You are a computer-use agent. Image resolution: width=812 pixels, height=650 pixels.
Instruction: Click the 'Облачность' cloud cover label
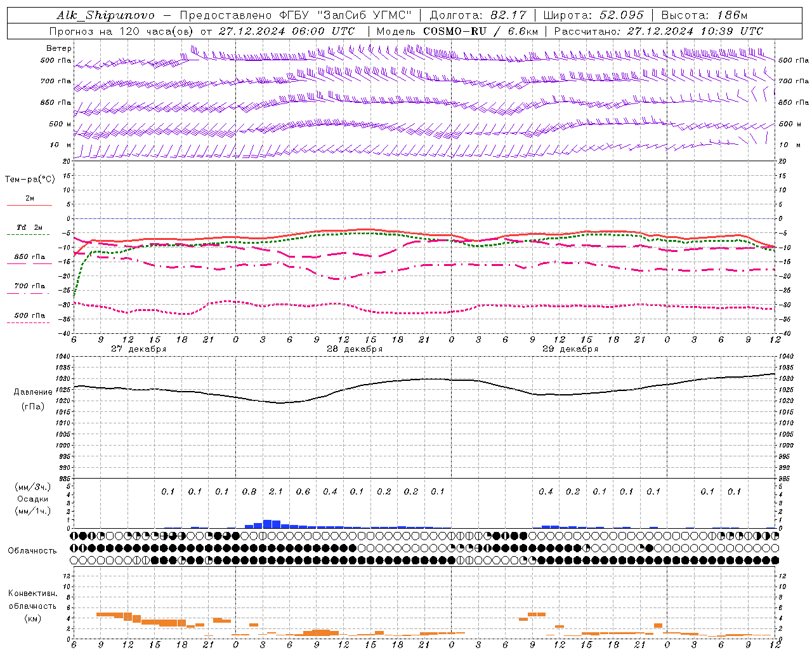point(32,551)
